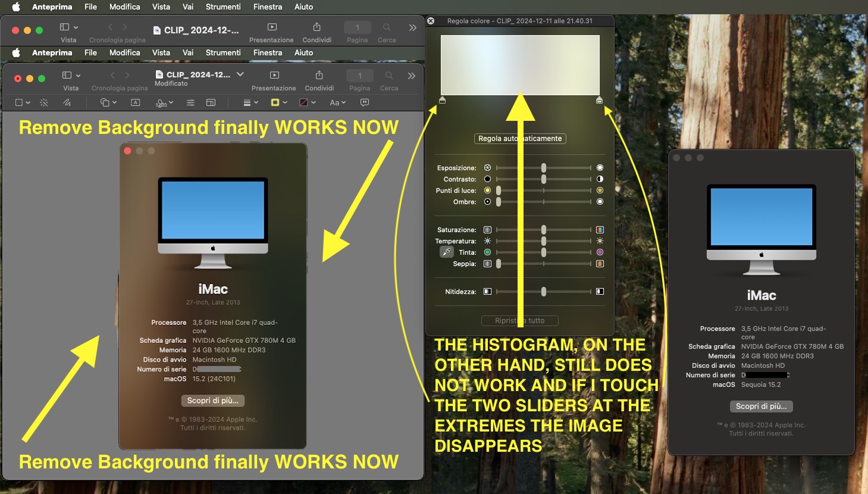Click the Regola automaticamente button
The width and height of the screenshot is (868, 494).
point(520,139)
